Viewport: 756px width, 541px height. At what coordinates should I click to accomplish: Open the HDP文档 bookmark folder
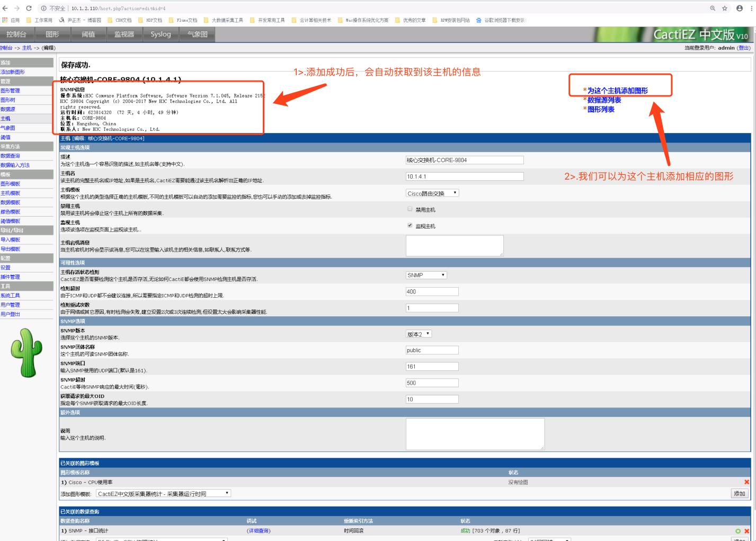click(150, 20)
